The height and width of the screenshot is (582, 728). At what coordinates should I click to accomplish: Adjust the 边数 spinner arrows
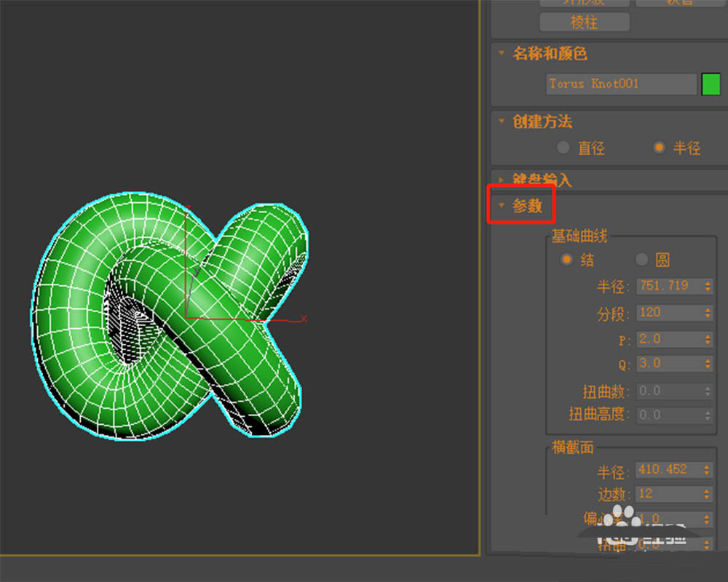[707, 494]
